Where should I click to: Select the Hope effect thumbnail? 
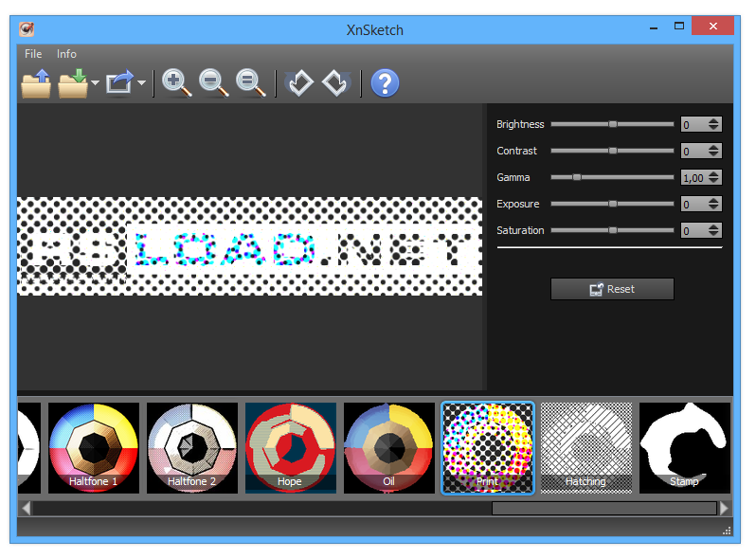pos(291,448)
